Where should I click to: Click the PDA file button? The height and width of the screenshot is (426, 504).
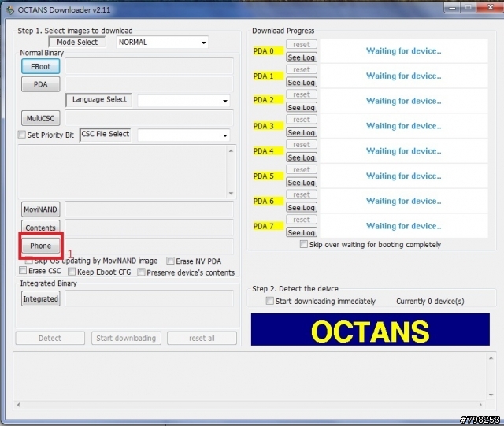(40, 84)
